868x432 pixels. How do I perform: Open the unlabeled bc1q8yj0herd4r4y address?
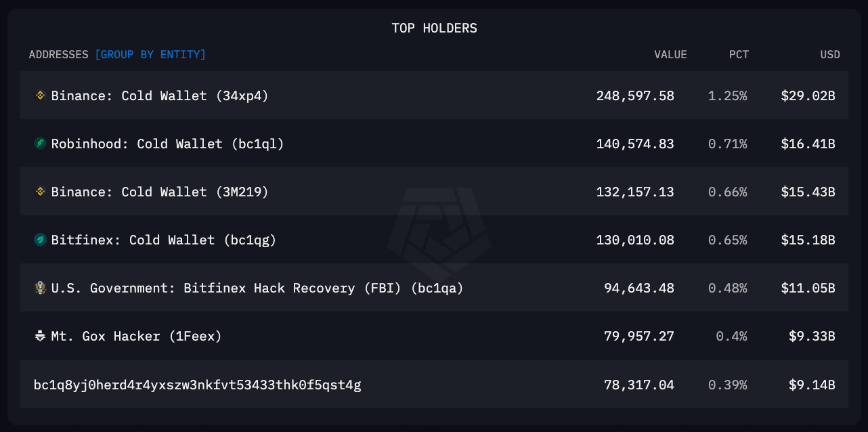click(x=197, y=385)
